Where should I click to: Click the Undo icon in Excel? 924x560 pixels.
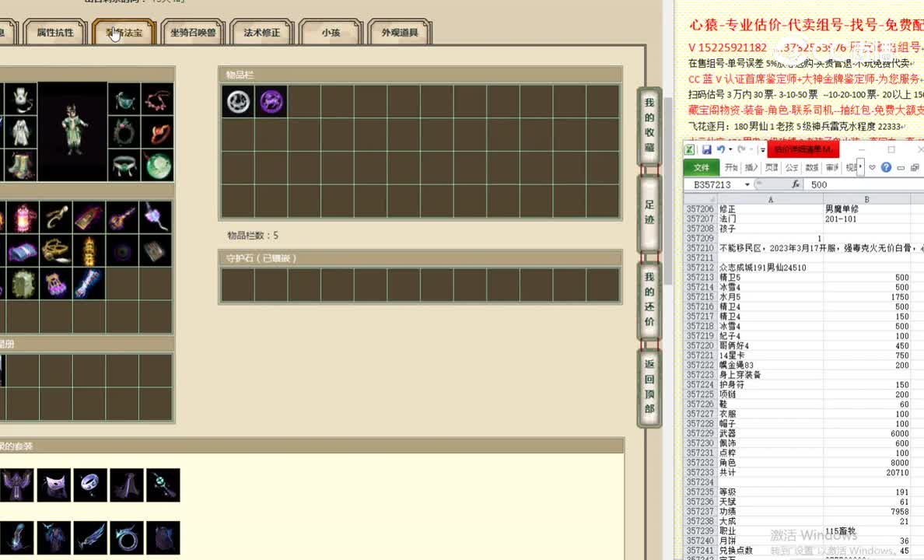coord(722,149)
